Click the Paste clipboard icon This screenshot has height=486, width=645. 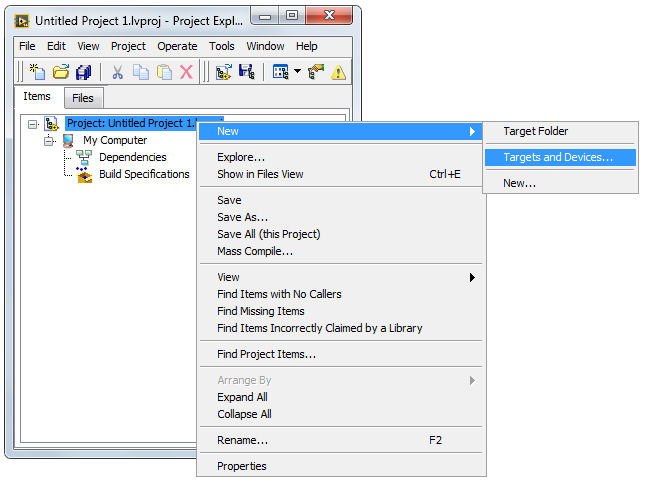click(163, 72)
